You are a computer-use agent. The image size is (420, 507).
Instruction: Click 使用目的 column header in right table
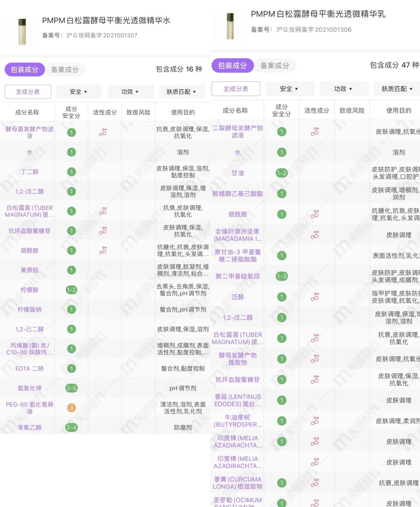click(x=399, y=110)
